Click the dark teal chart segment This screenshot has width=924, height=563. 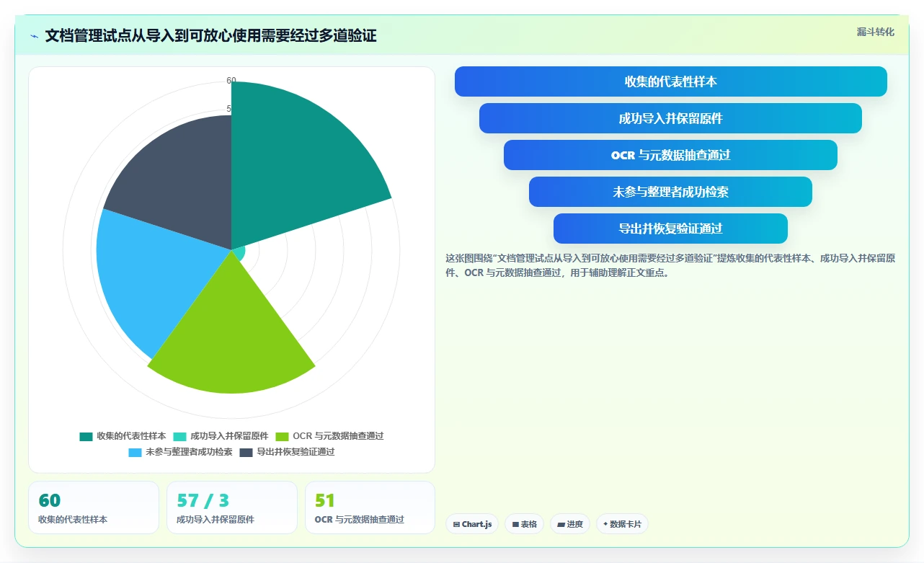coord(296,166)
